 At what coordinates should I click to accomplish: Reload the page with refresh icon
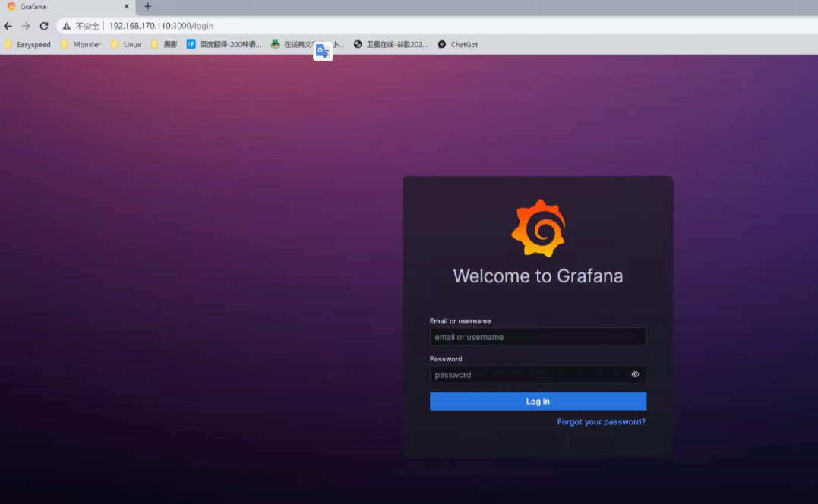(44, 26)
